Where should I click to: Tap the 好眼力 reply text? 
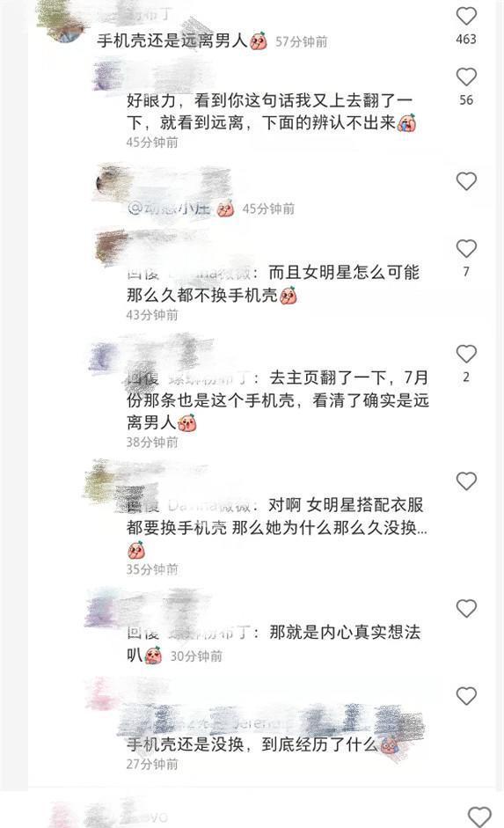(269, 112)
